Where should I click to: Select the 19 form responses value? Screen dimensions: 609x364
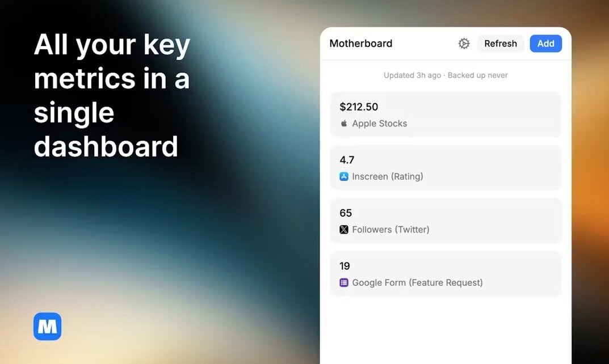coord(345,266)
